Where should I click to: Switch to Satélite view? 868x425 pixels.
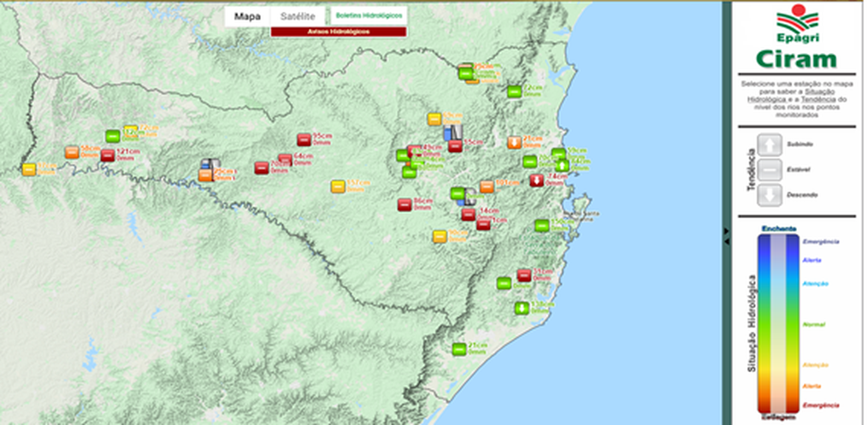298,16
